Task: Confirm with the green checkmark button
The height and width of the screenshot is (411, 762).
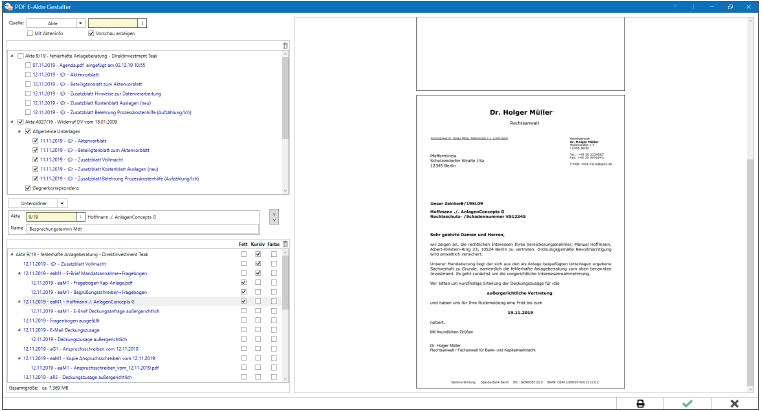Action: point(687,404)
